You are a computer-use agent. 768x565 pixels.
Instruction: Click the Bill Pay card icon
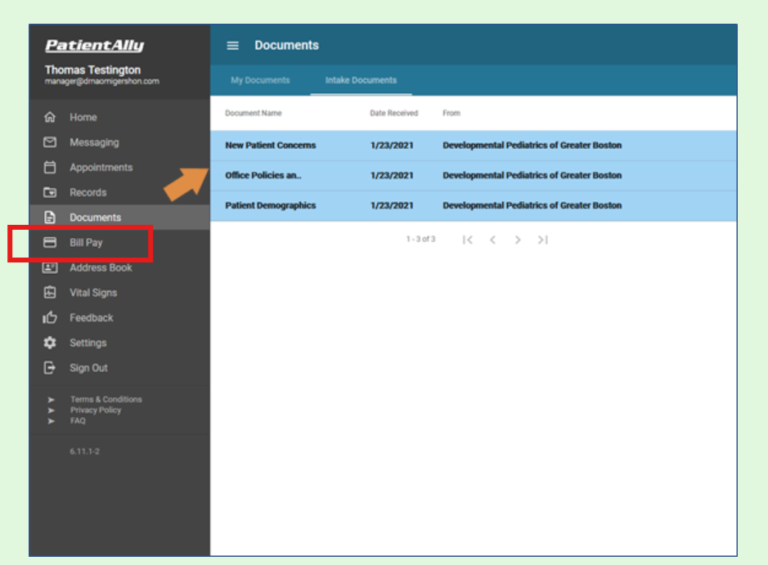click(x=50, y=242)
